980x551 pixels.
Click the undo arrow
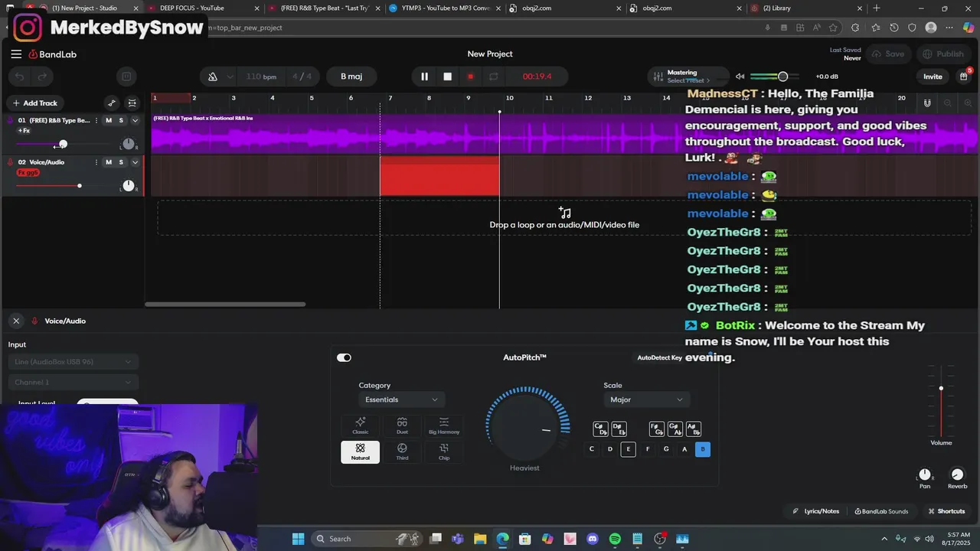point(20,77)
